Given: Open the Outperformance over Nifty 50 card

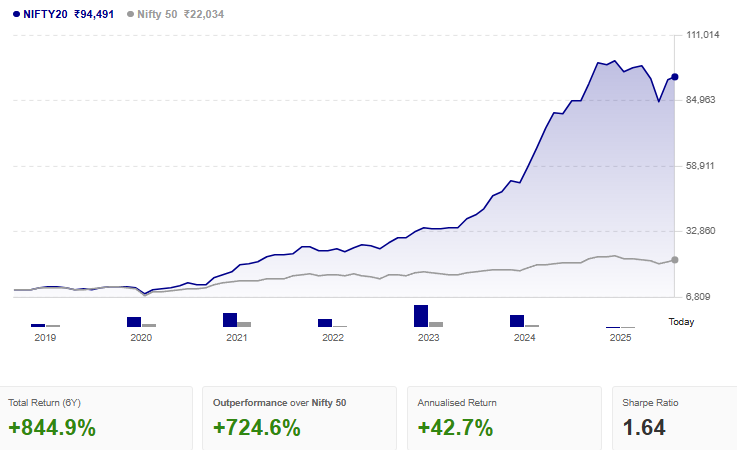Looking at the screenshot, I should pyautogui.click(x=299, y=418).
